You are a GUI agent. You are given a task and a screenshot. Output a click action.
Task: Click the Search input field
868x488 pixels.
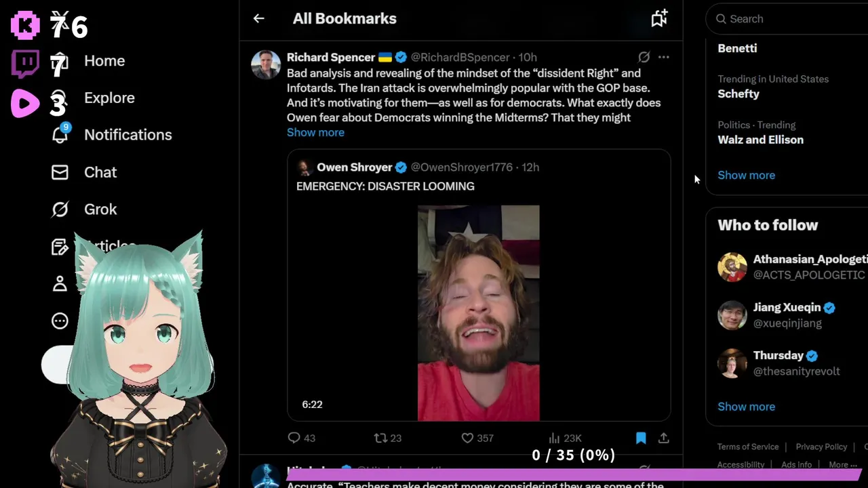coord(790,19)
